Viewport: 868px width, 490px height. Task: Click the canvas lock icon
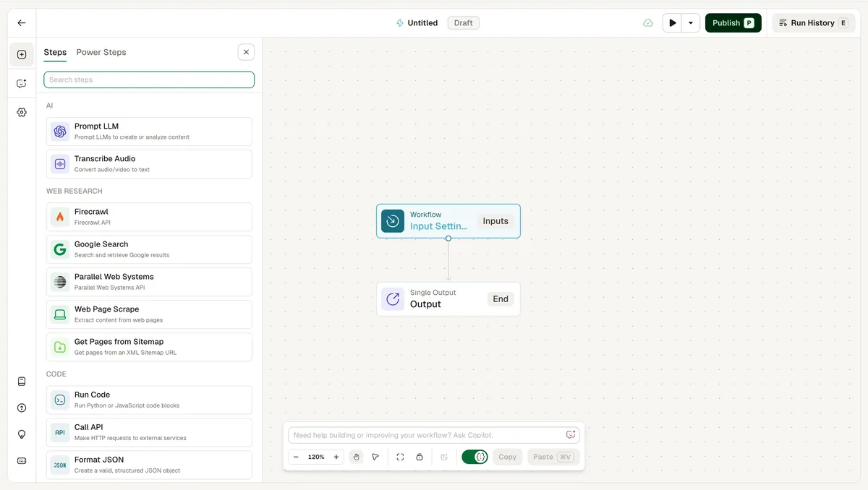pos(420,457)
